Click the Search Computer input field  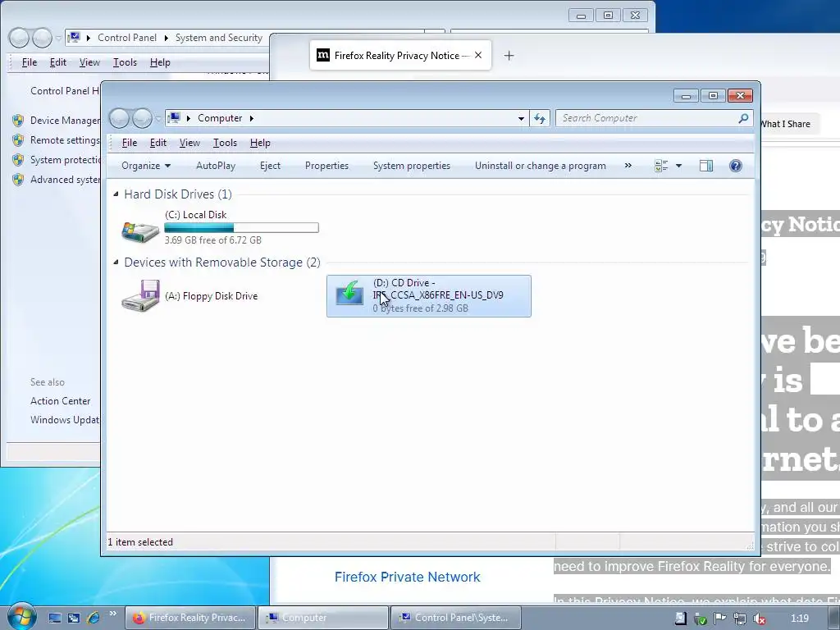click(x=648, y=118)
